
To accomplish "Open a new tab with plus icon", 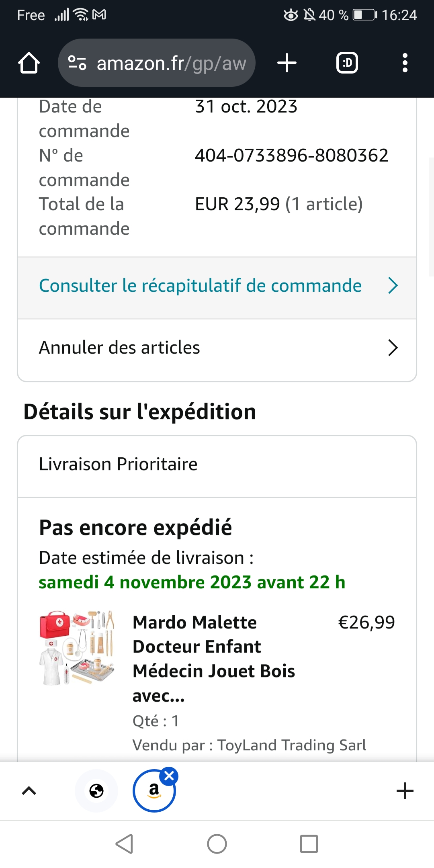I will [x=287, y=63].
